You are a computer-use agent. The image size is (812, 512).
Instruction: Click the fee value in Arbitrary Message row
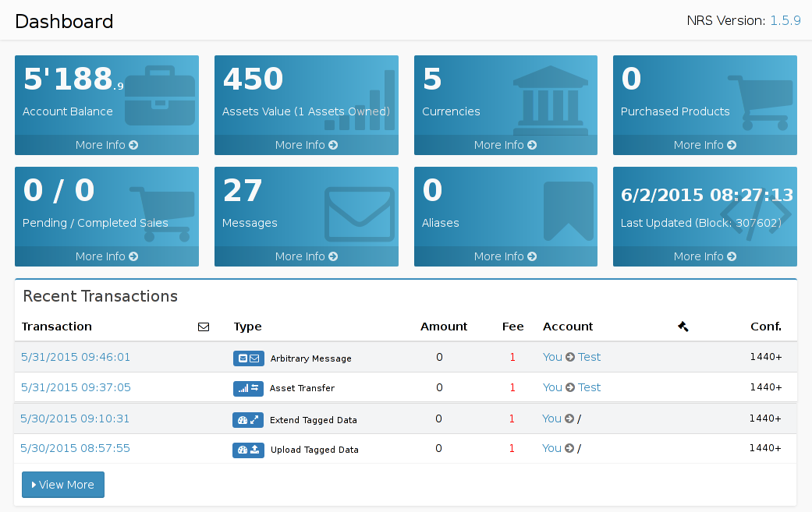point(512,357)
